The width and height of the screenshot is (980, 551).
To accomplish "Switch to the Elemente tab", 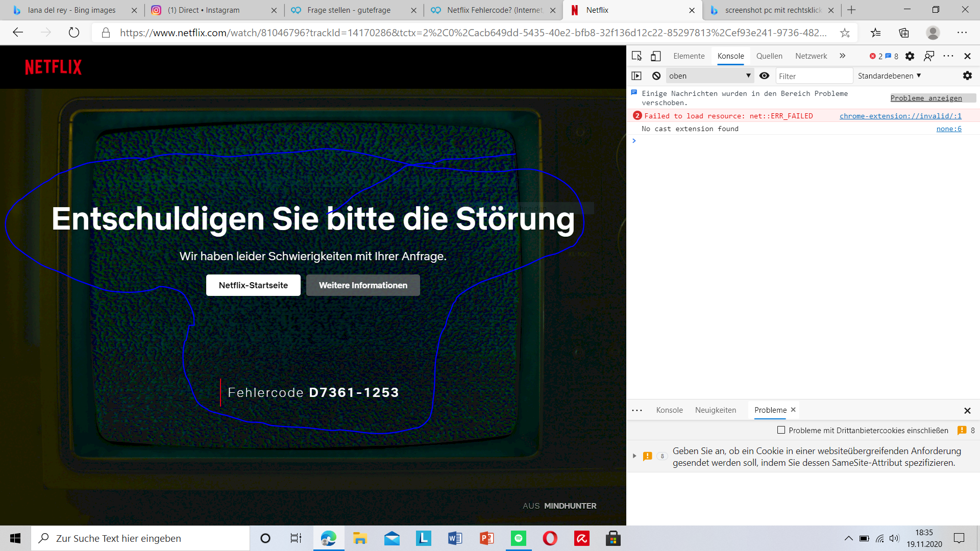I will [689, 56].
